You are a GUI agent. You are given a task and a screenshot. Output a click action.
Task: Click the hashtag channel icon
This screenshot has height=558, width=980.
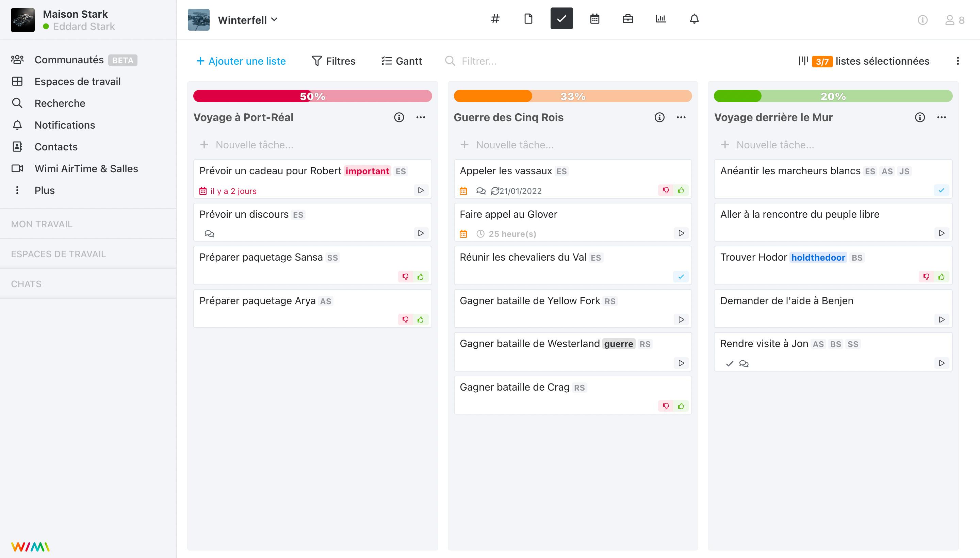(x=495, y=18)
